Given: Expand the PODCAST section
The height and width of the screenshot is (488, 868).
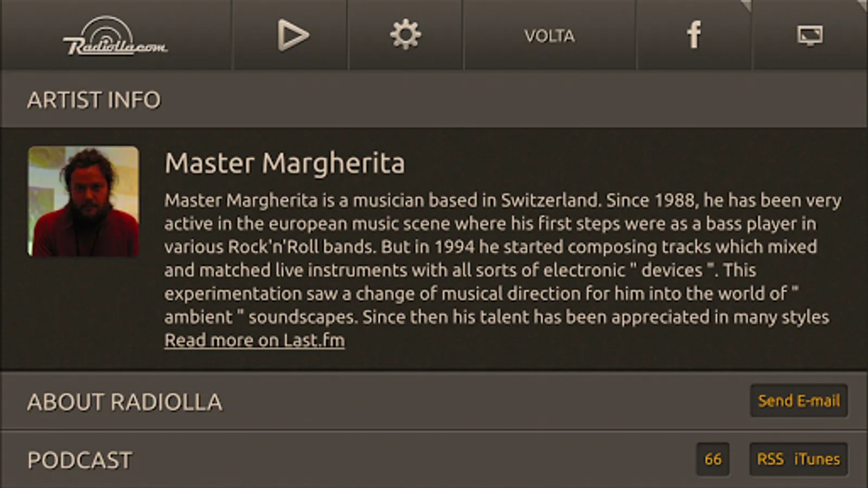Looking at the screenshot, I should 80,460.
